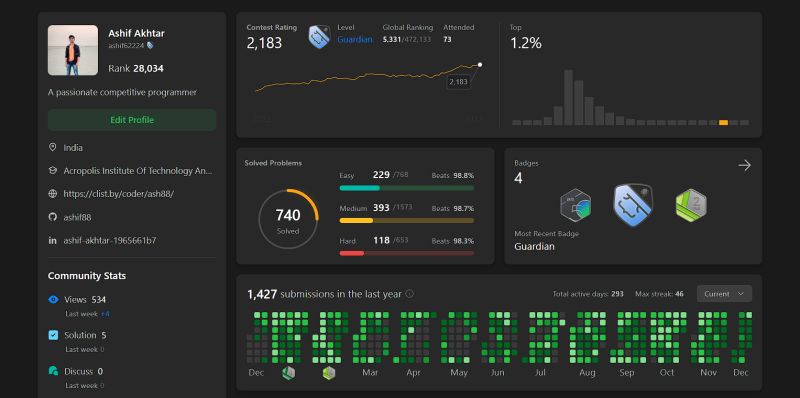Click the Views eye icon in Community Stats

click(x=53, y=300)
